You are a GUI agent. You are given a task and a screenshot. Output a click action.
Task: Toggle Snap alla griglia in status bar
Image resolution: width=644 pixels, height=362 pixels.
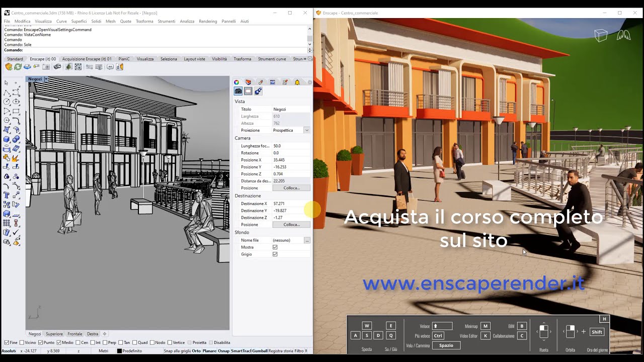(x=177, y=351)
